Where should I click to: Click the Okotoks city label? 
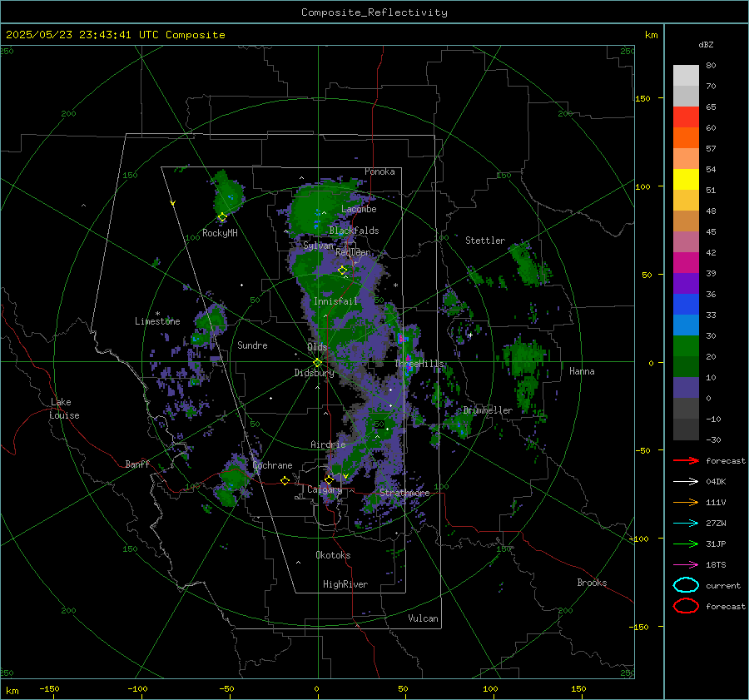point(333,555)
